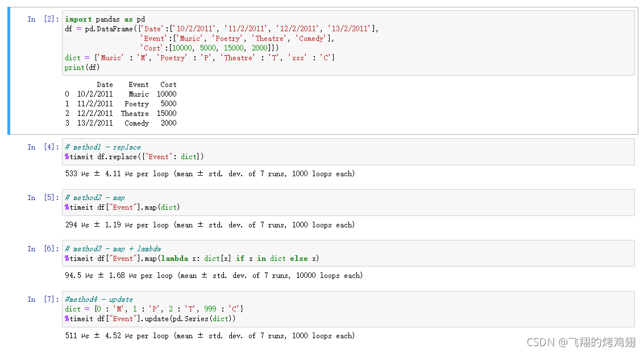Click the output row '12/2/2011 Theatre 15000'
This screenshot has height=353, width=644.
(121, 114)
